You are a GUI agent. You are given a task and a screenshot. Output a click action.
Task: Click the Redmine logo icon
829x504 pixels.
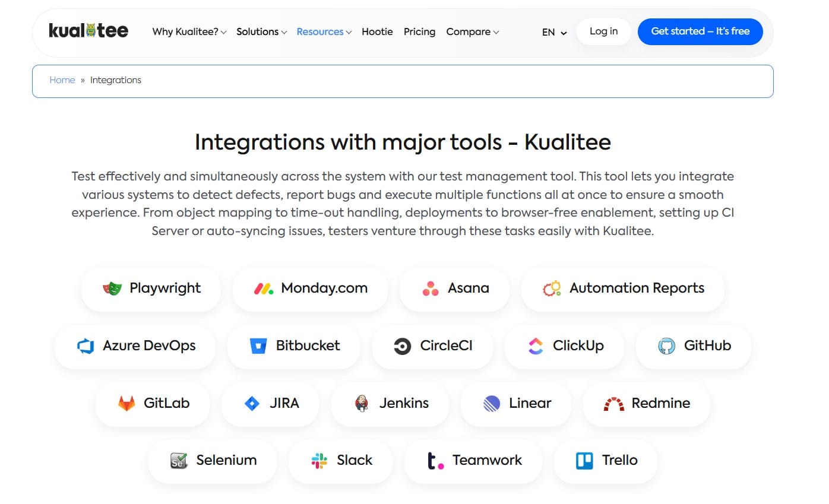(x=614, y=404)
